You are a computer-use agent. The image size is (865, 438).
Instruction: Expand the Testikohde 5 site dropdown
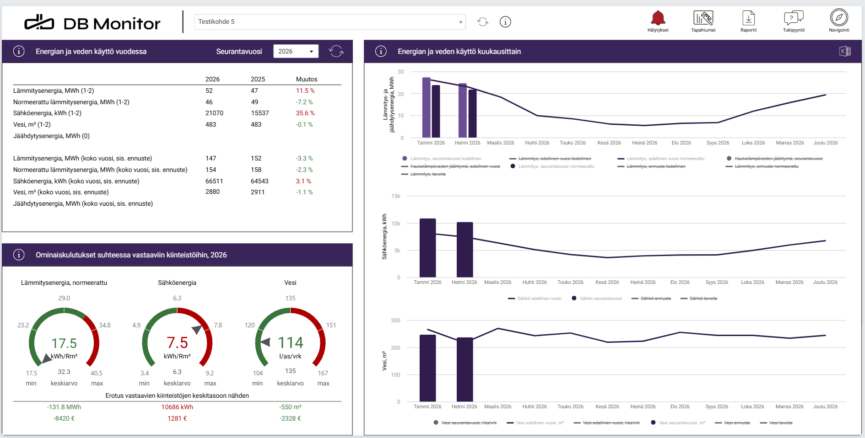461,21
